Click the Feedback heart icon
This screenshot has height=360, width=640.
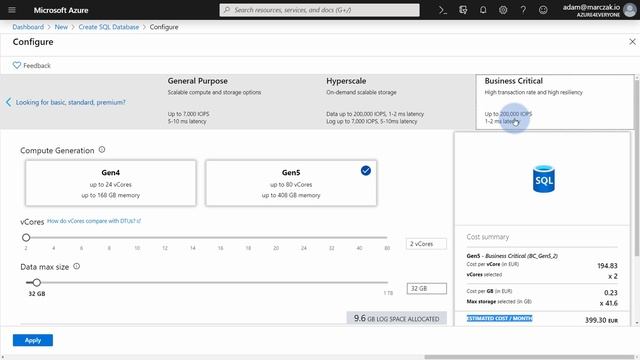pos(17,65)
